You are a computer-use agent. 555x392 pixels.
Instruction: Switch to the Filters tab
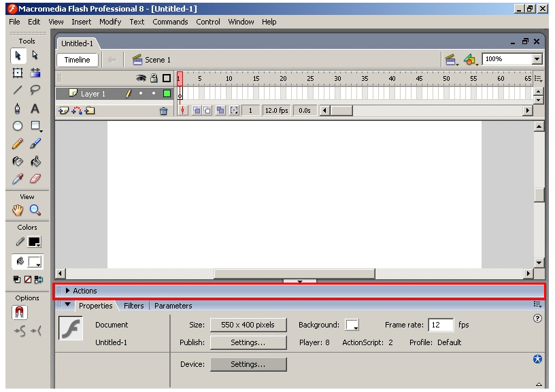pyautogui.click(x=133, y=306)
